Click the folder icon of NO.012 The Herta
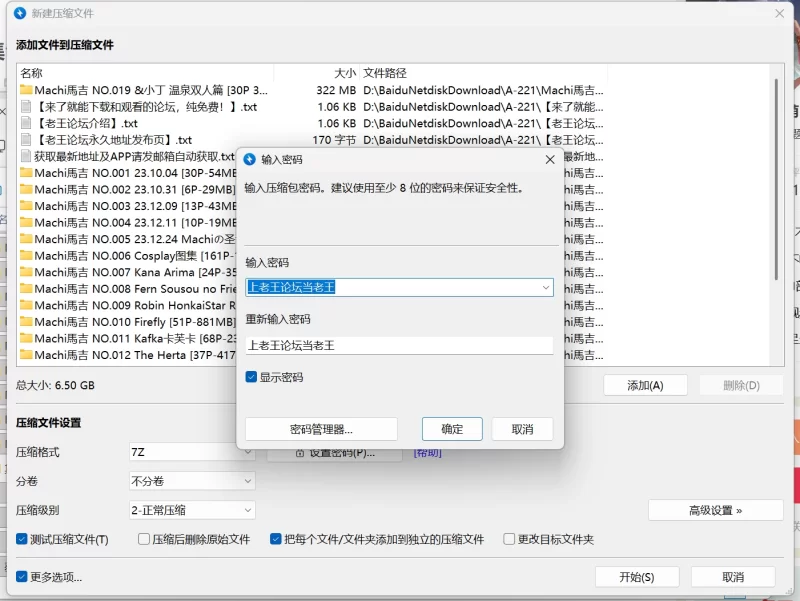The image size is (800, 601). pos(27,355)
